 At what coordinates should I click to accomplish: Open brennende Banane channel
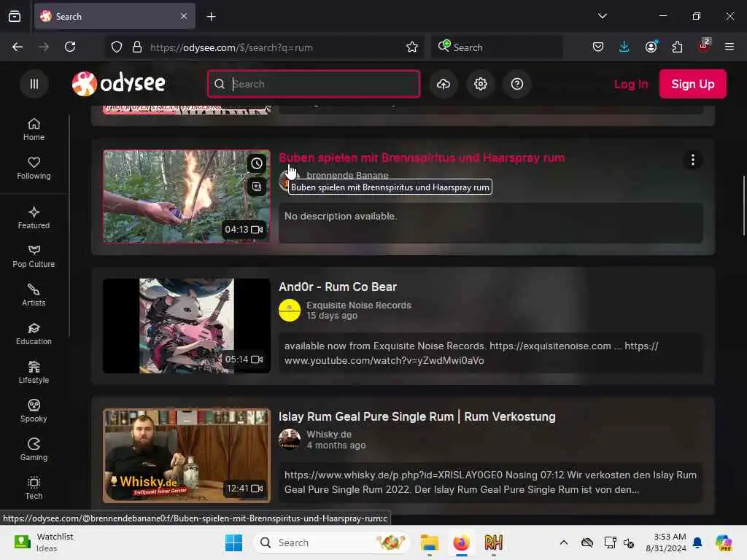coord(347,175)
